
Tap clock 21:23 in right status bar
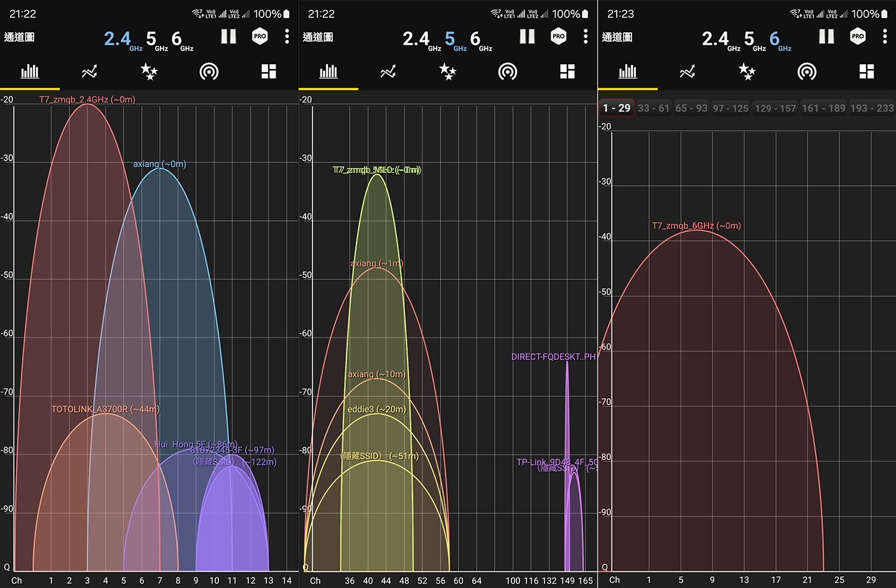(620, 14)
